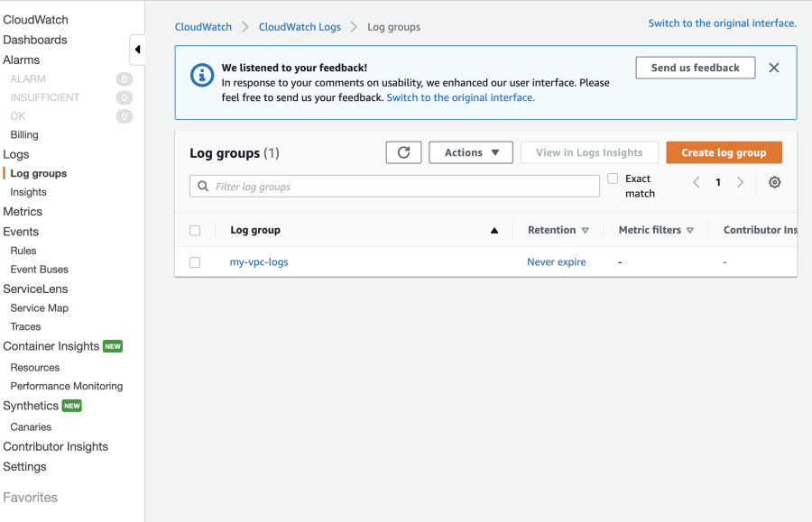Image resolution: width=812 pixels, height=522 pixels.
Task: Show INSUFFICIENT alarms
Action: pos(45,97)
